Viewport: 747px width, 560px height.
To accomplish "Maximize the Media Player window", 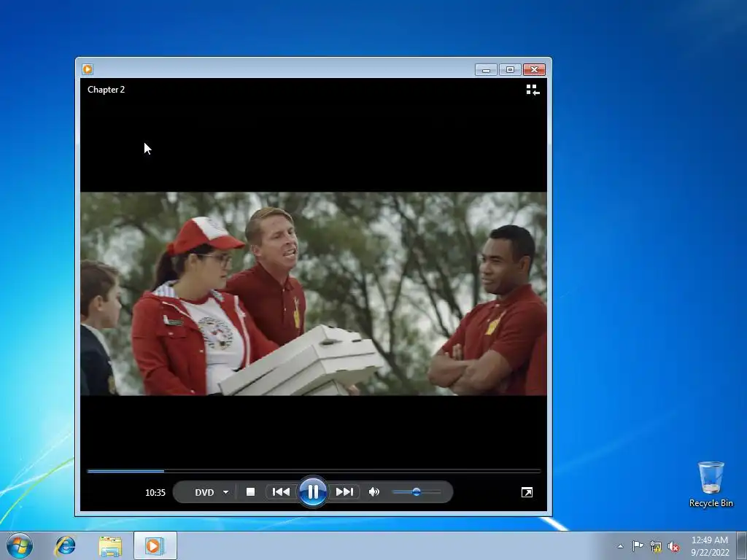I will pyautogui.click(x=510, y=69).
